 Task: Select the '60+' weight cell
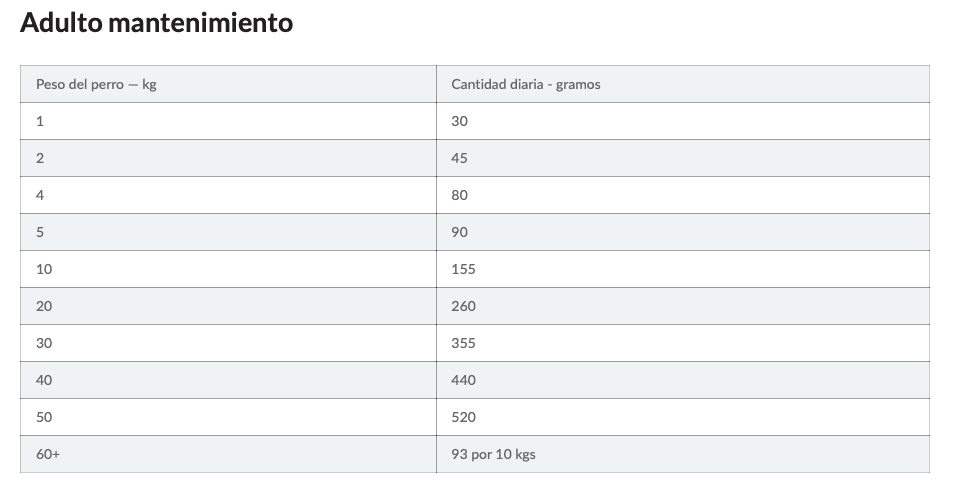click(228, 455)
